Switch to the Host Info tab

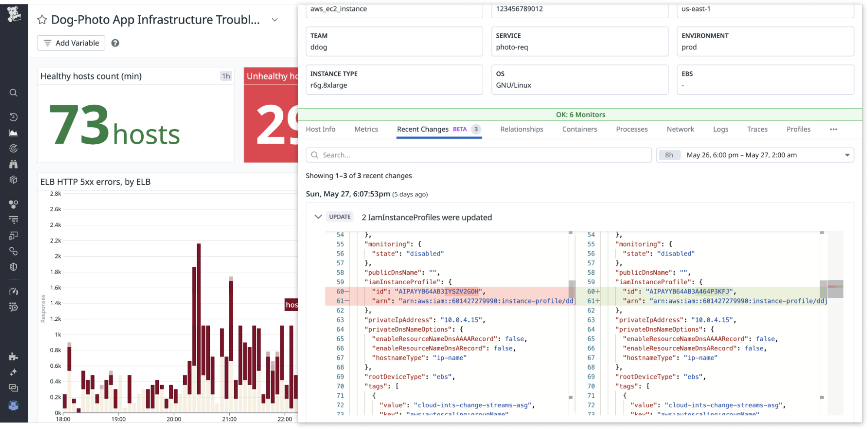[x=320, y=129]
